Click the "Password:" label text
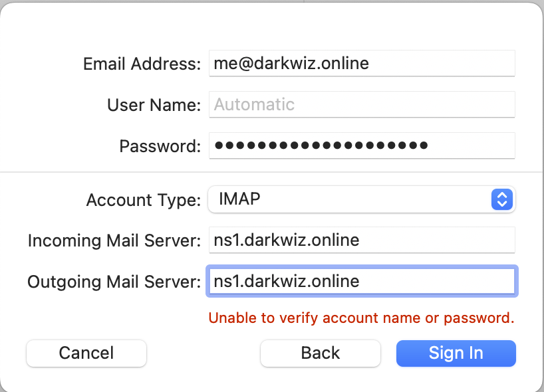The height and width of the screenshot is (392, 544). point(160,146)
